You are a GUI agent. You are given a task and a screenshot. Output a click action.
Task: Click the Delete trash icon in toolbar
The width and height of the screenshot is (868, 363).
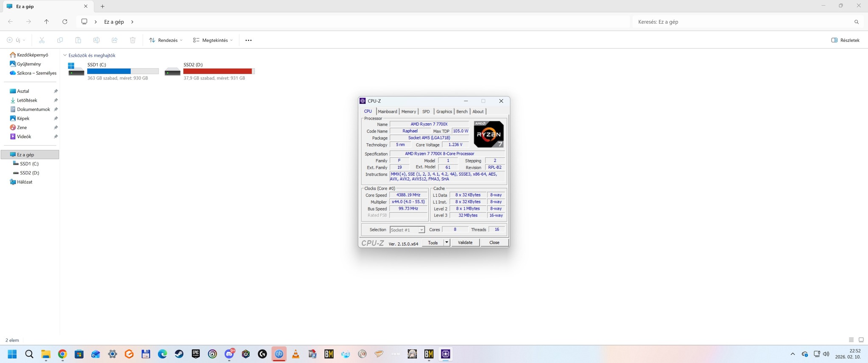click(133, 40)
